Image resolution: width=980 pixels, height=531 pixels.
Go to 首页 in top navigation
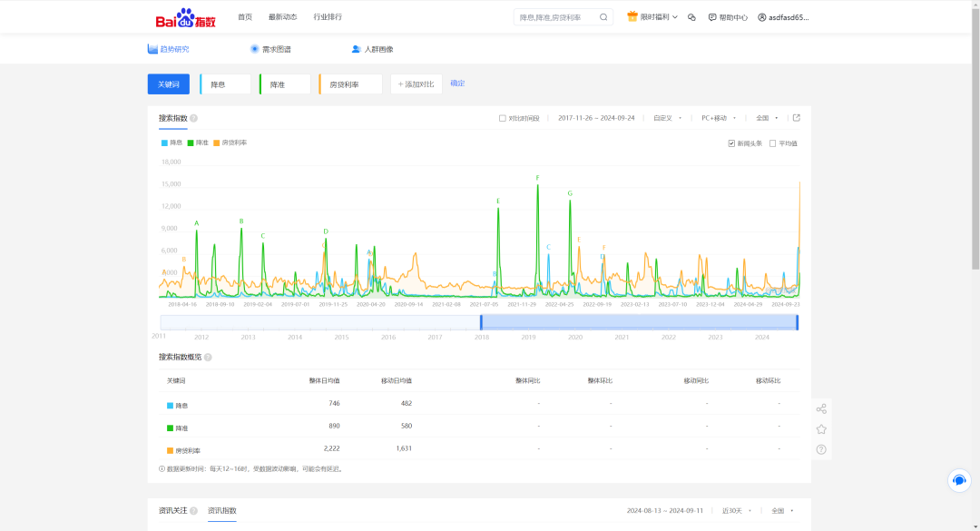(x=245, y=17)
